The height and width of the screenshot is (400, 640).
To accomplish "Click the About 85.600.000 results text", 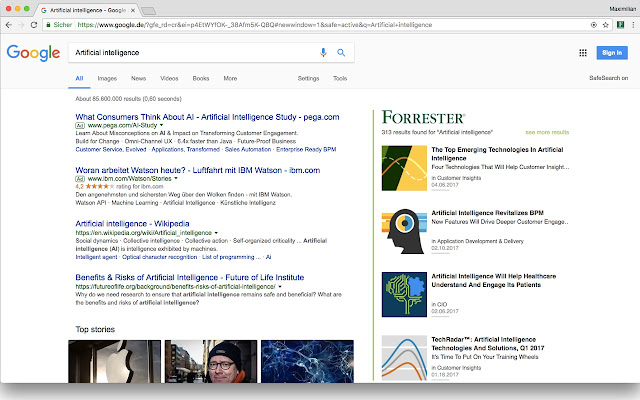I will (x=128, y=99).
